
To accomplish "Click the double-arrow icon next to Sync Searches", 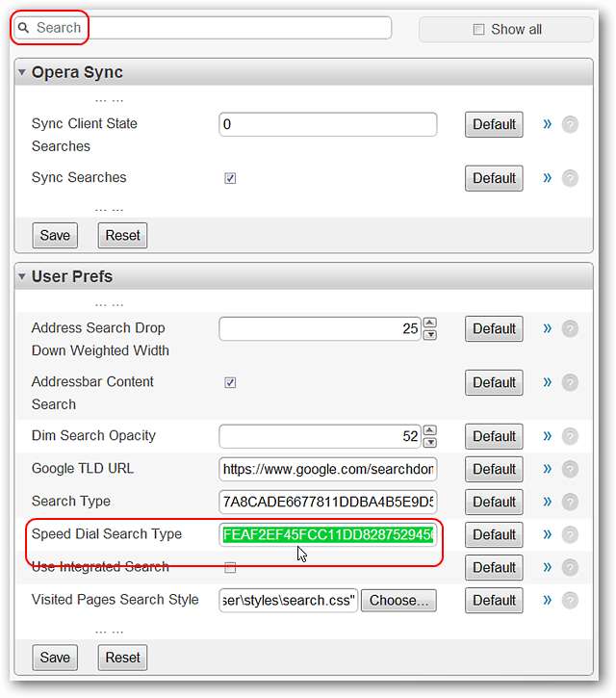I will tap(548, 177).
